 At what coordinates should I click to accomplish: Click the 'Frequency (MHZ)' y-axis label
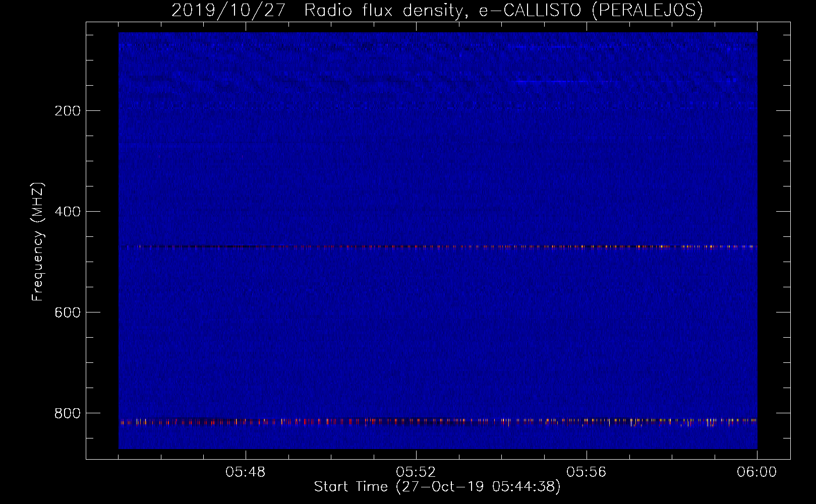[38, 242]
